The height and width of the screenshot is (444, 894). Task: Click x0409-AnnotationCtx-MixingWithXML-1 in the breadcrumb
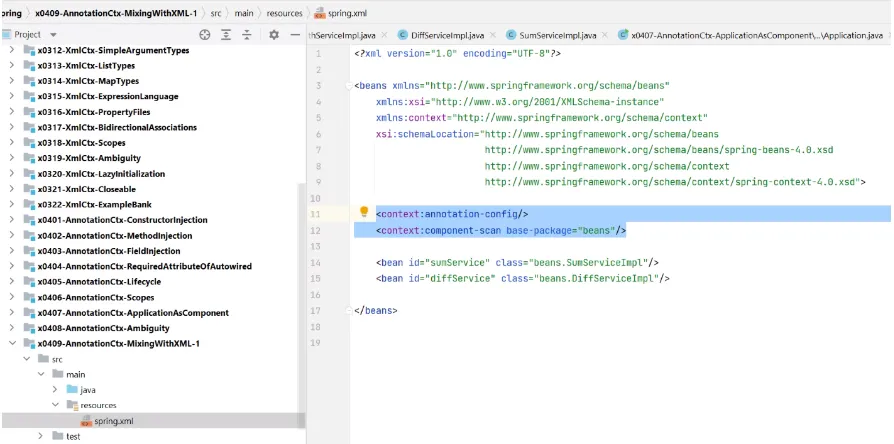[x=117, y=13]
